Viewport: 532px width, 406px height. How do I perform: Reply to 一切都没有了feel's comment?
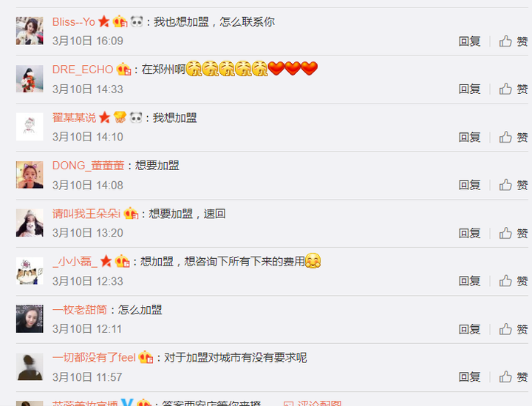click(x=470, y=377)
